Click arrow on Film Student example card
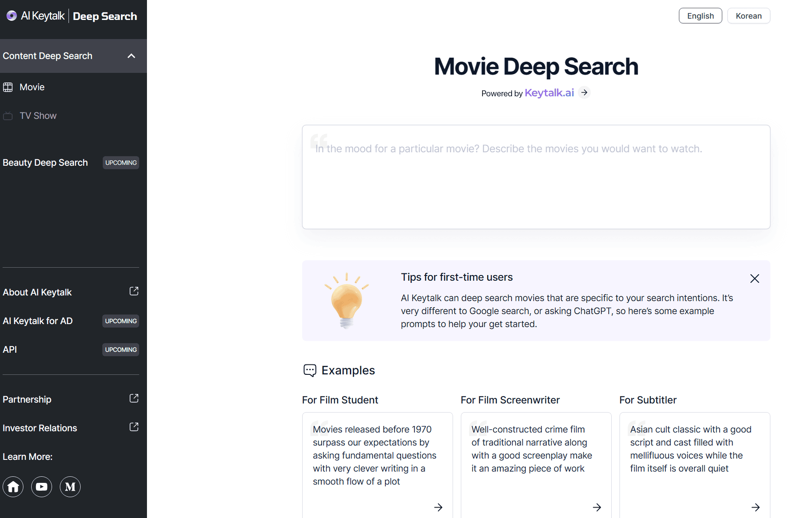Viewport: 812px width, 518px height. tap(438, 507)
